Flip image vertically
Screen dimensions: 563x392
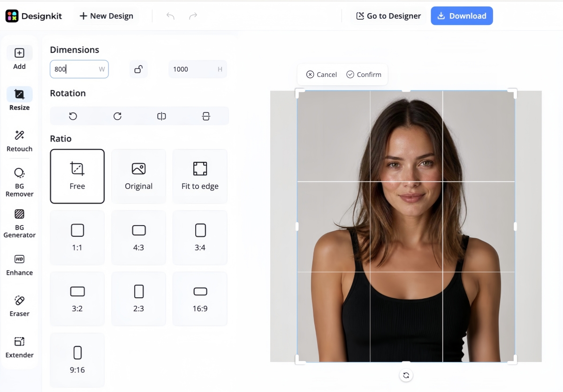pos(206,116)
